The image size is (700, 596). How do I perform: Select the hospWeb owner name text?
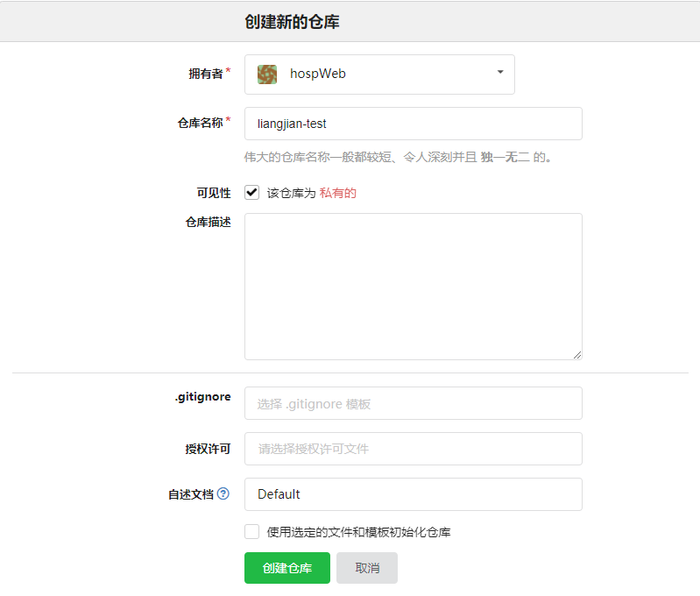tap(318, 74)
